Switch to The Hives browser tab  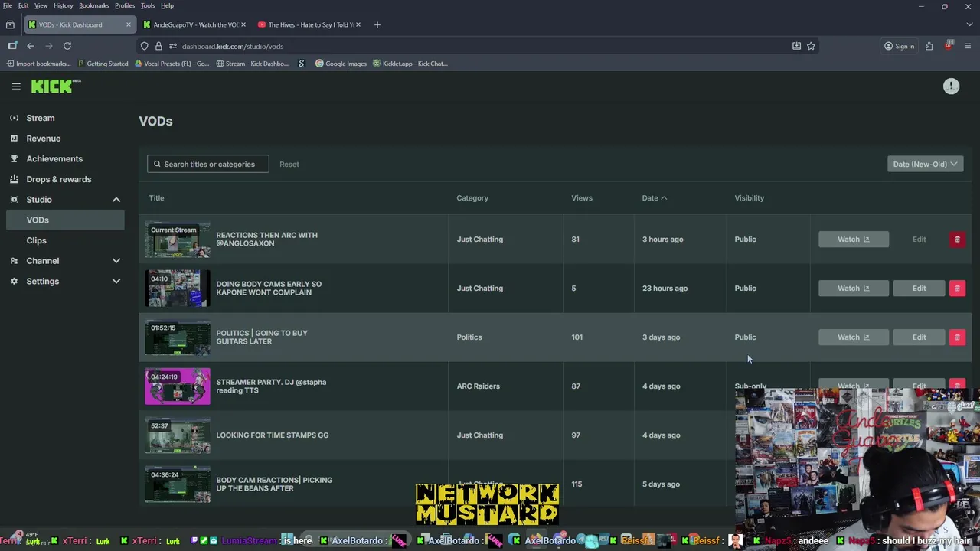[x=309, y=24]
